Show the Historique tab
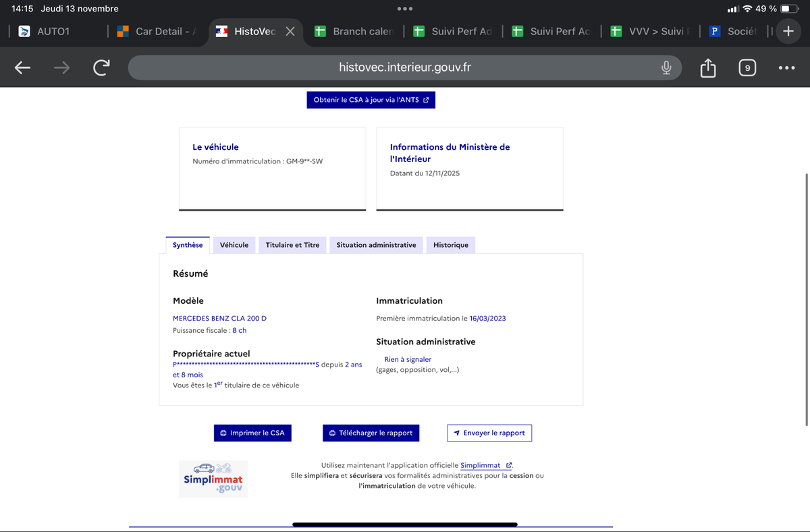This screenshot has width=810, height=532. click(450, 245)
